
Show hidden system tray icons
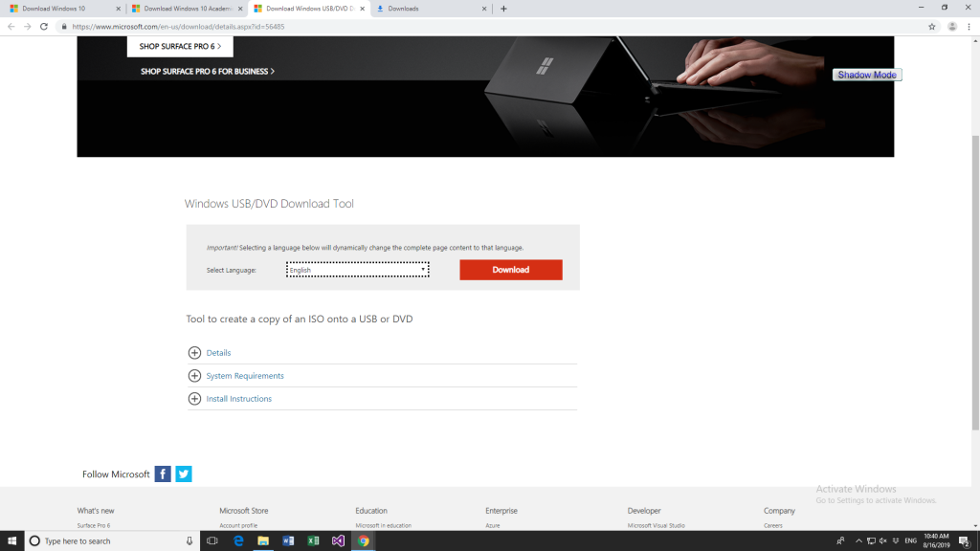coord(858,541)
